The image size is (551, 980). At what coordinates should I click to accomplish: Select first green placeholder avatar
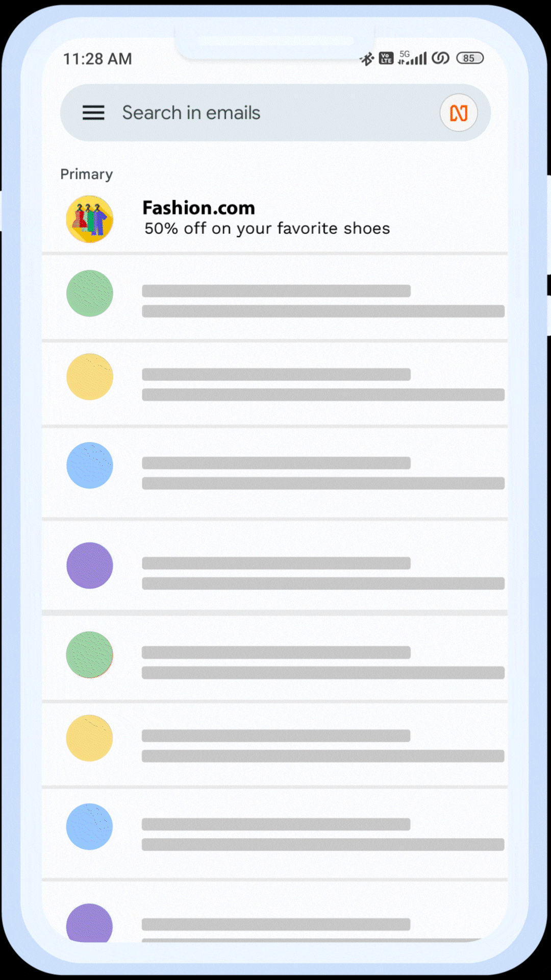point(90,293)
